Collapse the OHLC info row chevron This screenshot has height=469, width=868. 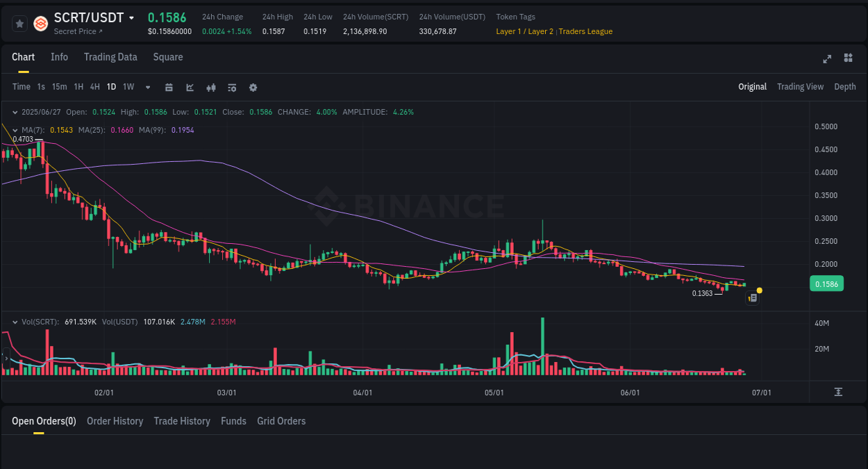pyautogui.click(x=15, y=111)
